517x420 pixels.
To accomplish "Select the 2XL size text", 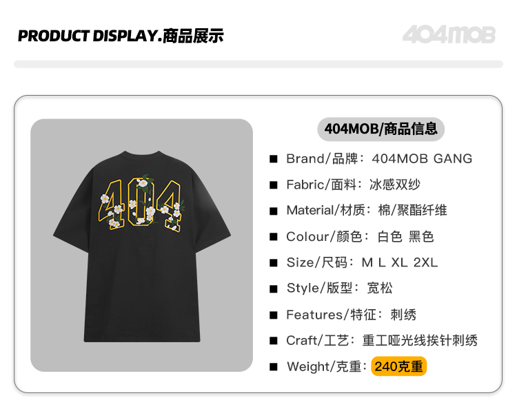I will pos(426,262).
